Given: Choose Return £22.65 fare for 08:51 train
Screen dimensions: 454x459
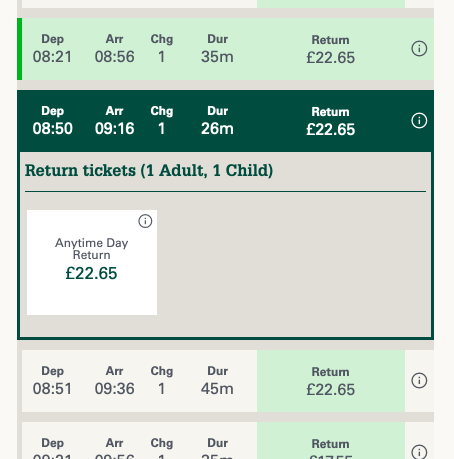Looking at the screenshot, I should (331, 381).
